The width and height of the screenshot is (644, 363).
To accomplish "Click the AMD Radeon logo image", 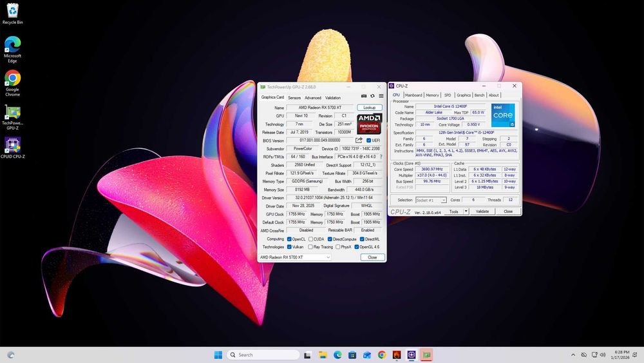I will pyautogui.click(x=369, y=124).
